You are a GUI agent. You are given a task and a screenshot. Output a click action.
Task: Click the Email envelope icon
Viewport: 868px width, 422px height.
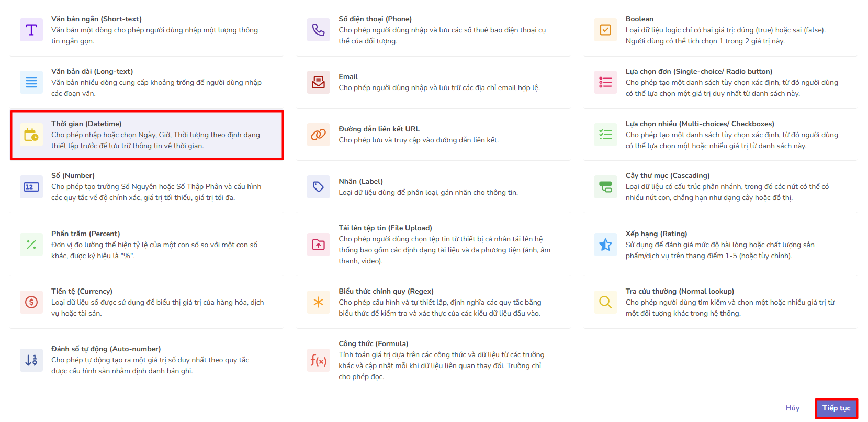coord(318,82)
